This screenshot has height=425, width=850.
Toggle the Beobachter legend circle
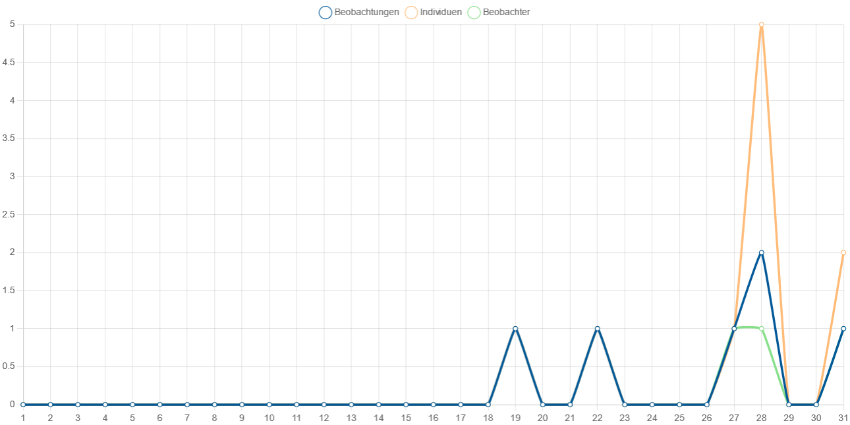coord(474,12)
